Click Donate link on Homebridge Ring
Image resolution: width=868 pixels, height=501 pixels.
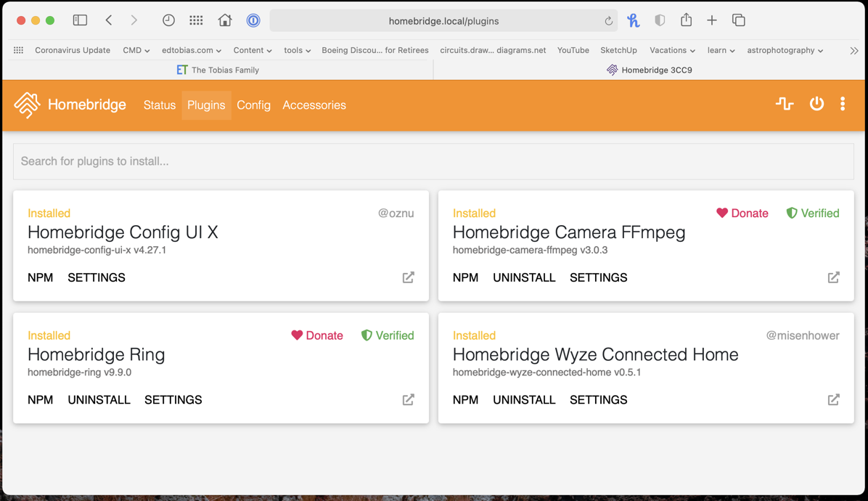point(317,335)
